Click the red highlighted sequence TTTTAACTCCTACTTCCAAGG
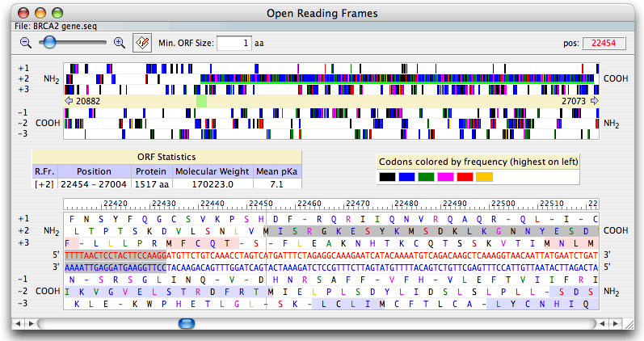644x341 pixels. point(116,255)
